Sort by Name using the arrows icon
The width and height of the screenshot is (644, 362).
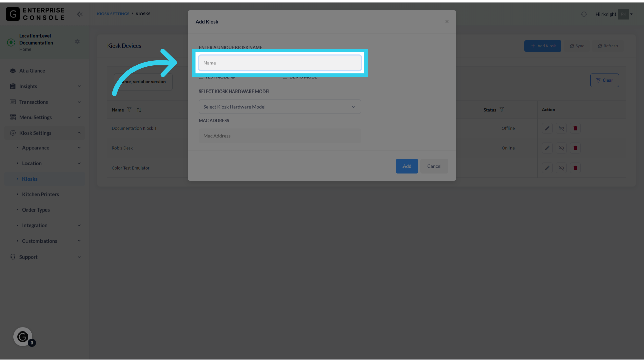pyautogui.click(x=139, y=110)
